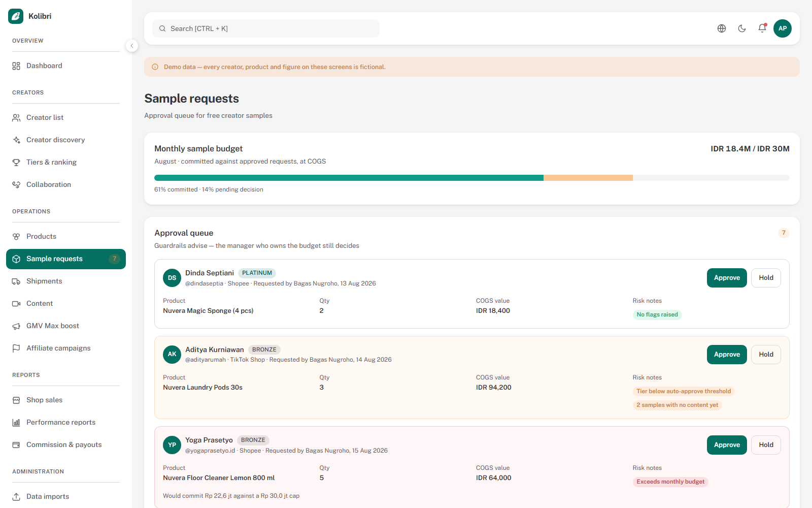Click the YP avatar for Yoga Prasetyo
The width and height of the screenshot is (812, 508).
click(172, 445)
